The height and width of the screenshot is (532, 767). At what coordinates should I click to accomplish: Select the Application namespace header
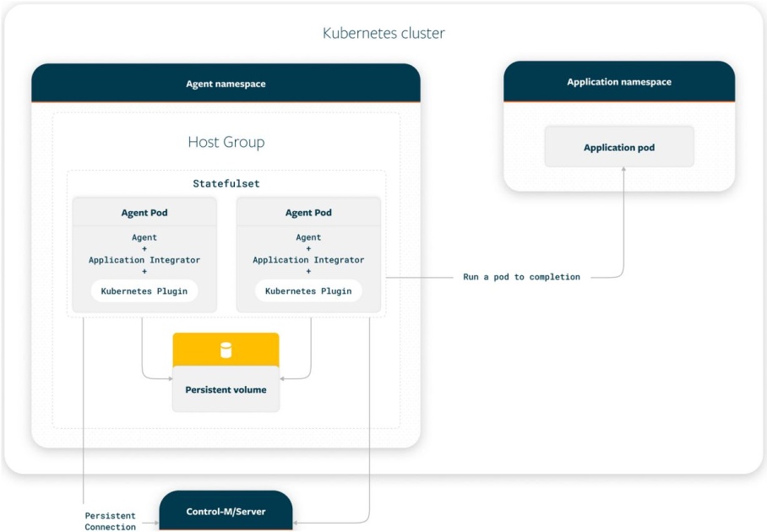tap(618, 82)
